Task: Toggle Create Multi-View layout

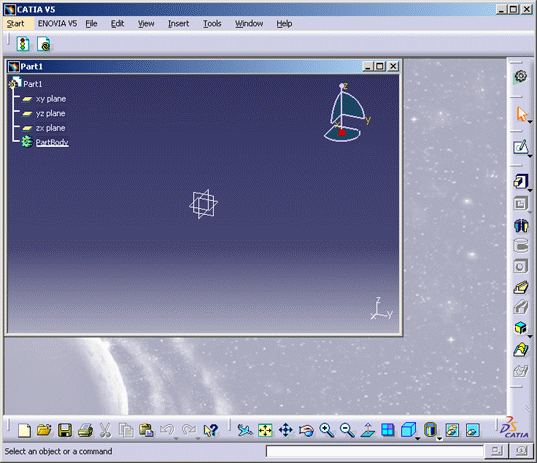Action: point(388,430)
